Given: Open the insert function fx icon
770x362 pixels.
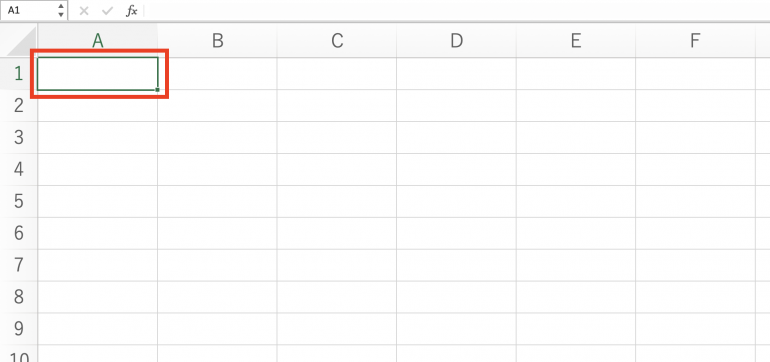Looking at the screenshot, I should coord(131,11).
